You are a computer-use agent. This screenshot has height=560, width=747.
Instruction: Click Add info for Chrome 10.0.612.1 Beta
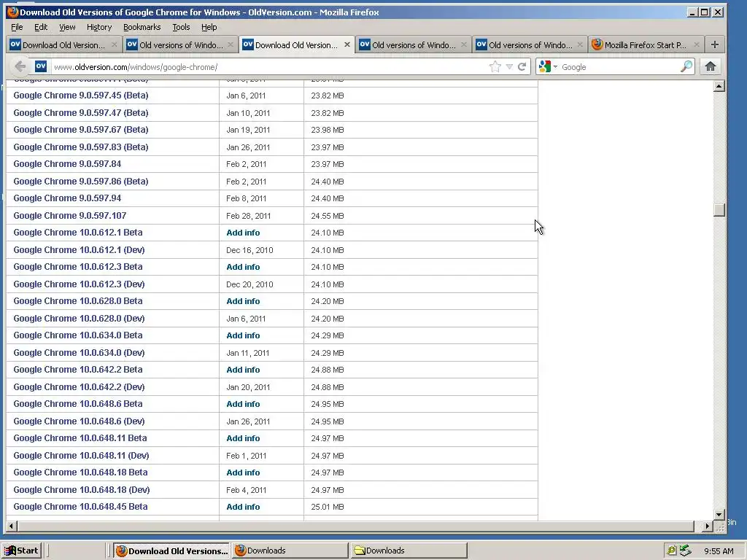(x=243, y=233)
